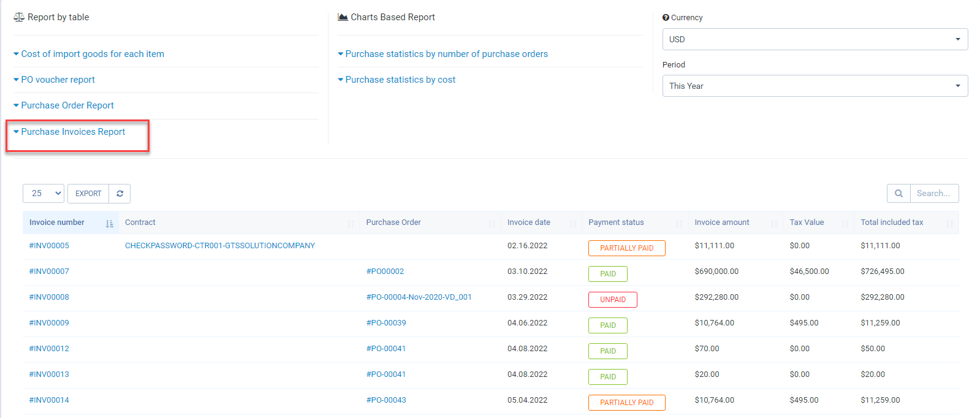Open invoice #INV00005 link
Image resolution: width=980 pixels, height=418 pixels.
tap(49, 246)
